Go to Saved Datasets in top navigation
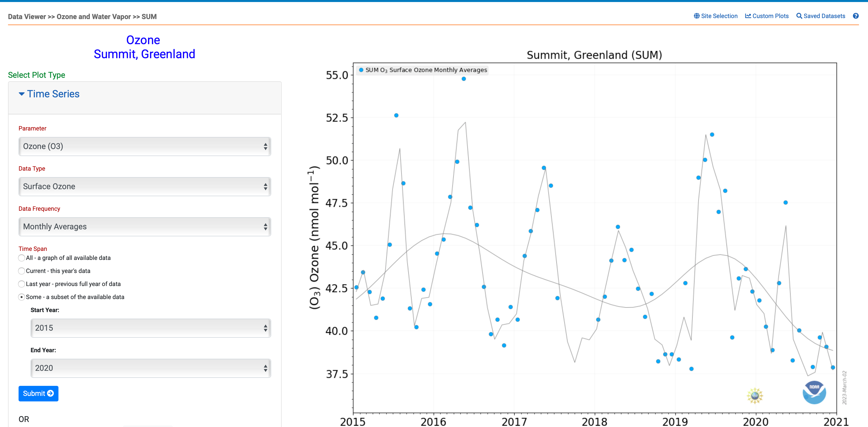The image size is (868, 427). (x=824, y=16)
